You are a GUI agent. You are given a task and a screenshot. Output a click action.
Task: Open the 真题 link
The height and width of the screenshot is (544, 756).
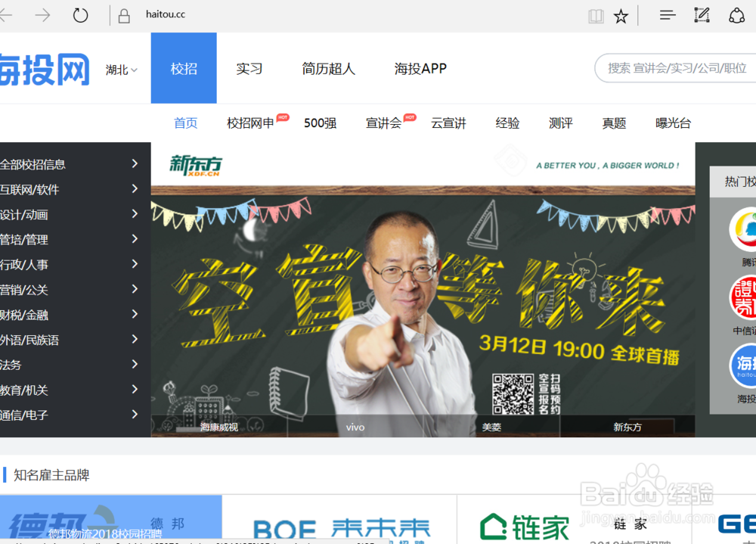(x=614, y=123)
